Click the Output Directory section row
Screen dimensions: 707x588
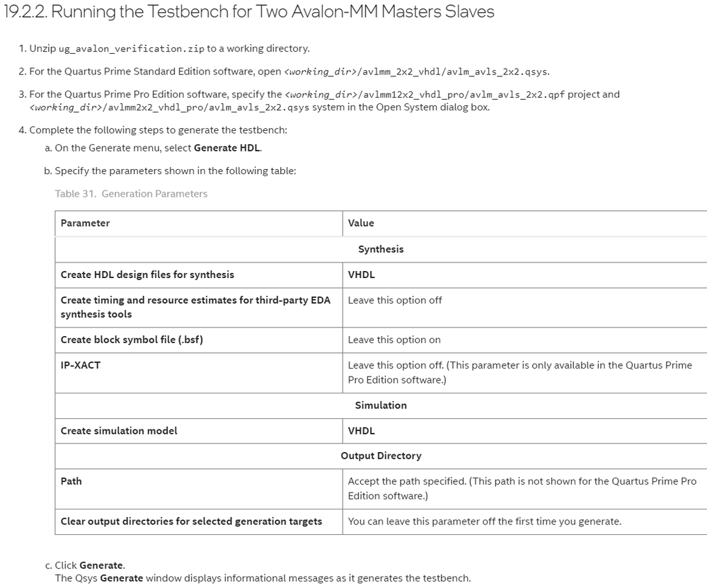pyautogui.click(x=381, y=456)
